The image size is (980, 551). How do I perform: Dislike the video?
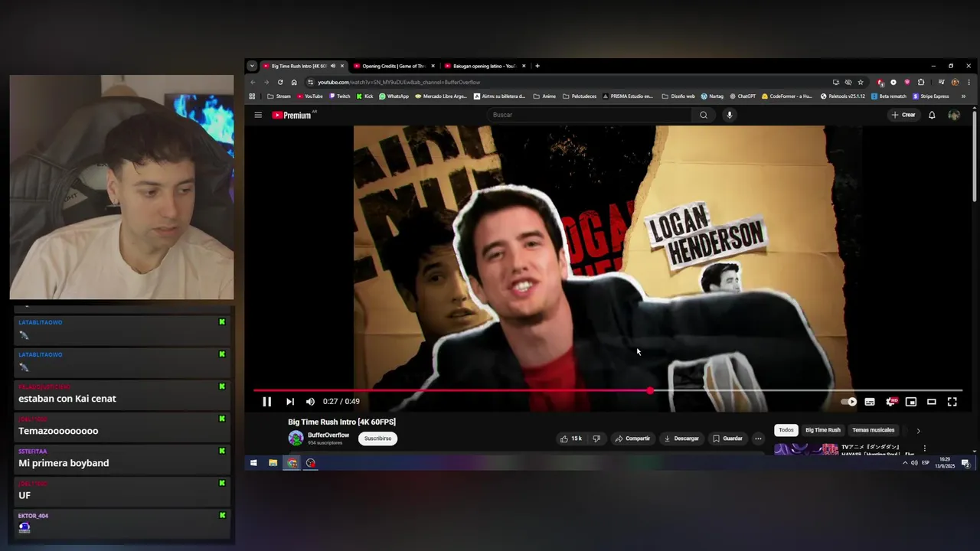tap(596, 439)
